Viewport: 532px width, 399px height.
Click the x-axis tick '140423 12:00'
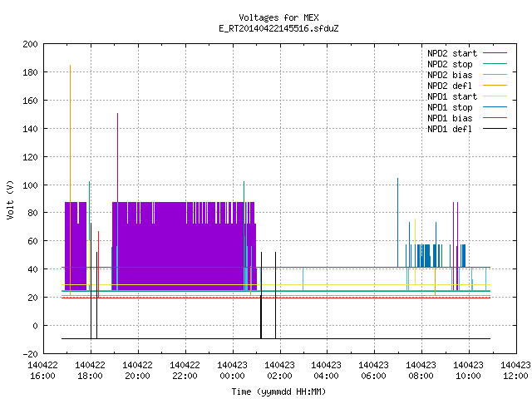(x=515, y=371)
